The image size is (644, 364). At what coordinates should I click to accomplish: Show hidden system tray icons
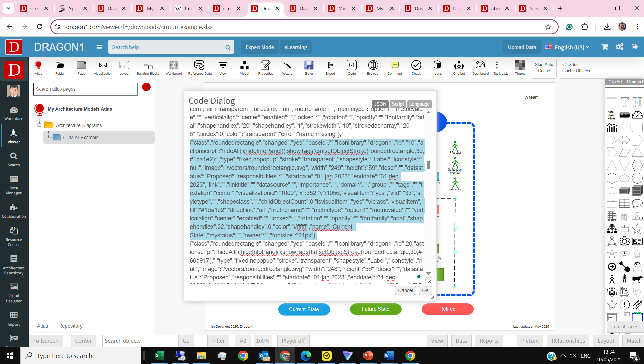(563, 356)
